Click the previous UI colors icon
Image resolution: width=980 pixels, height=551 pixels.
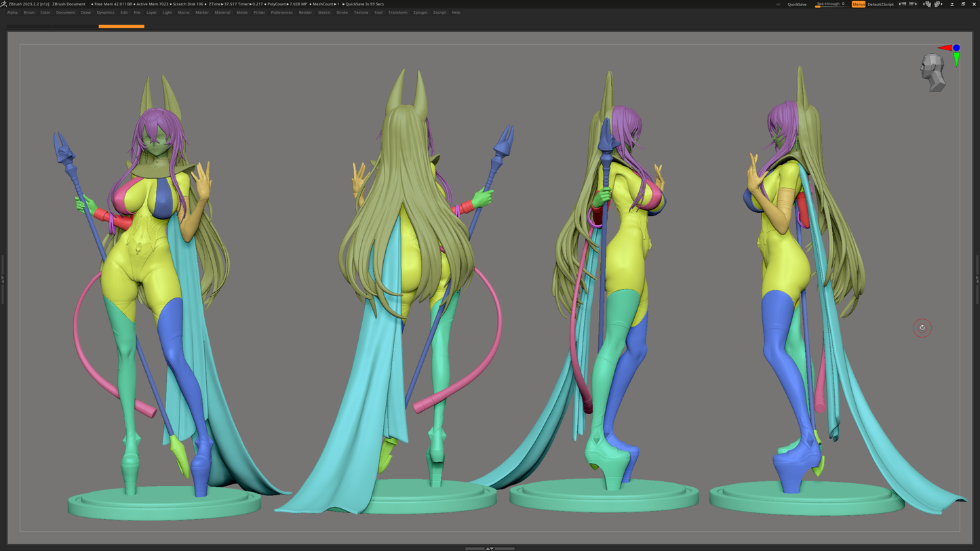[x=927, y=4]
